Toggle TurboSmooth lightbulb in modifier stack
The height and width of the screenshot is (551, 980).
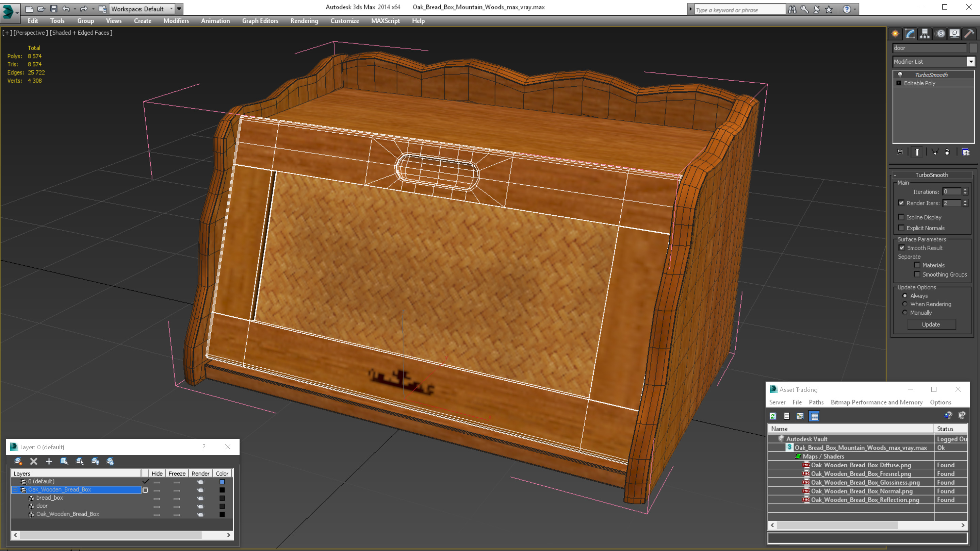click(900, 74)
